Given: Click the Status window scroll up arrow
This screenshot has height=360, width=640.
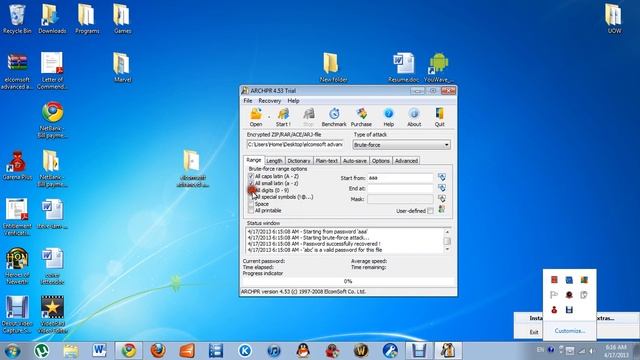Looking at the screenshot, I should pyautogui.click(x=447, y=232).
